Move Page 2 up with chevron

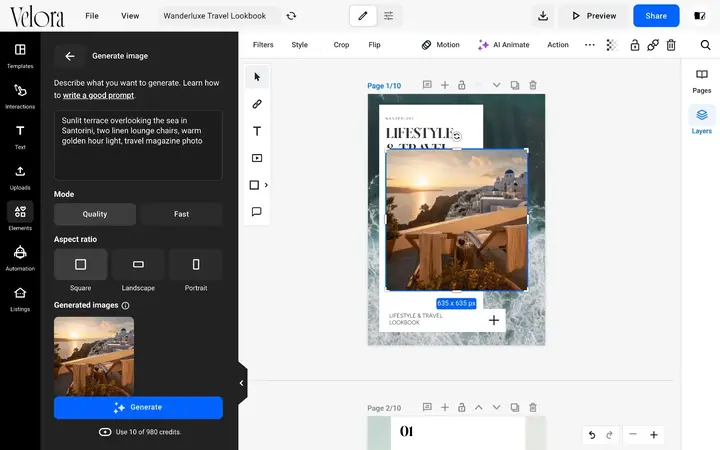(x=478, y=407)
